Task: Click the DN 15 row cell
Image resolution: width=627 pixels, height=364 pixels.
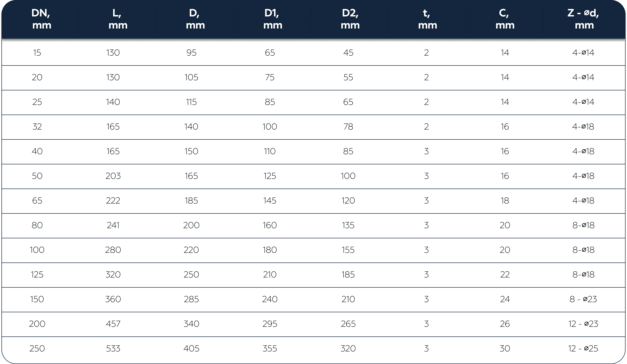Action: (x=37, y=53)
